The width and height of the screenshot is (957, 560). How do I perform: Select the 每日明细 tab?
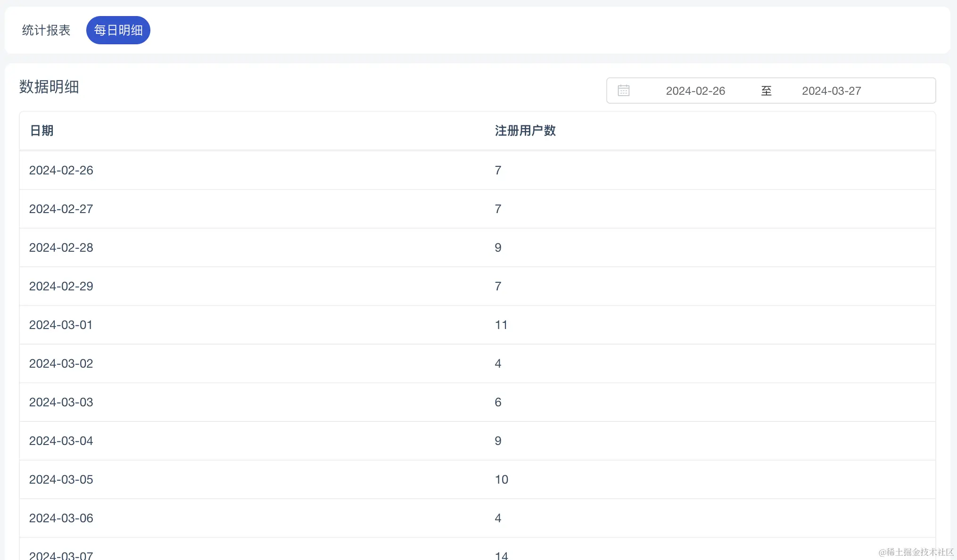[118, 30]
